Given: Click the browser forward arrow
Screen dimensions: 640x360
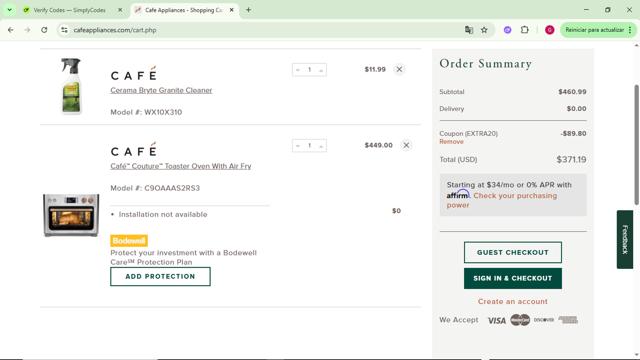Looking at the screenshot, I should (x=27, y=30).
